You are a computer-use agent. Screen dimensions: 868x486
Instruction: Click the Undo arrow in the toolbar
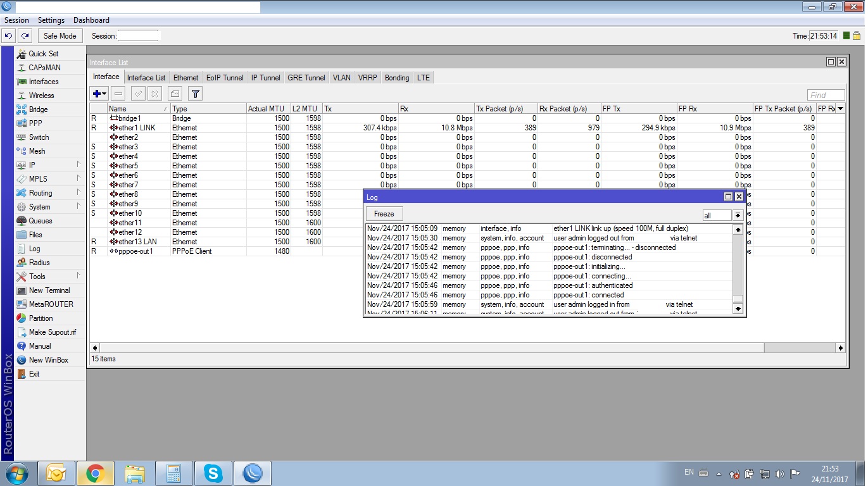pyautogui.click(x=9, y=36)
